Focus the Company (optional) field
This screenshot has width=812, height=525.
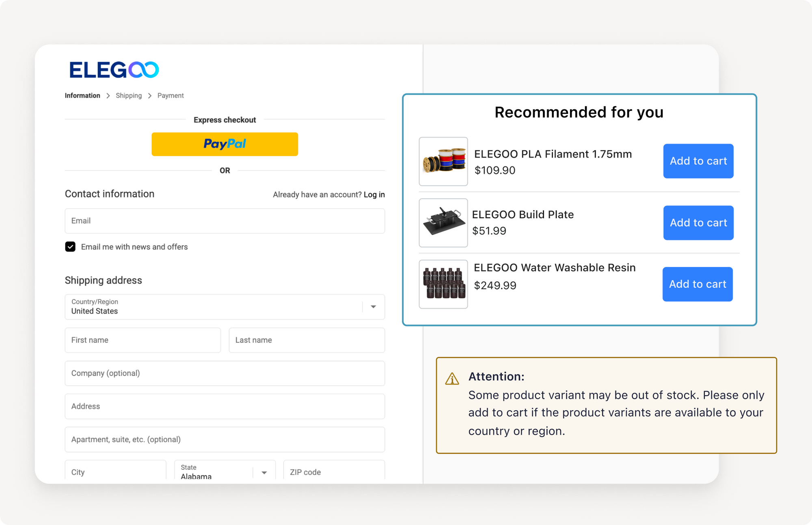click(x=225, y=373)
